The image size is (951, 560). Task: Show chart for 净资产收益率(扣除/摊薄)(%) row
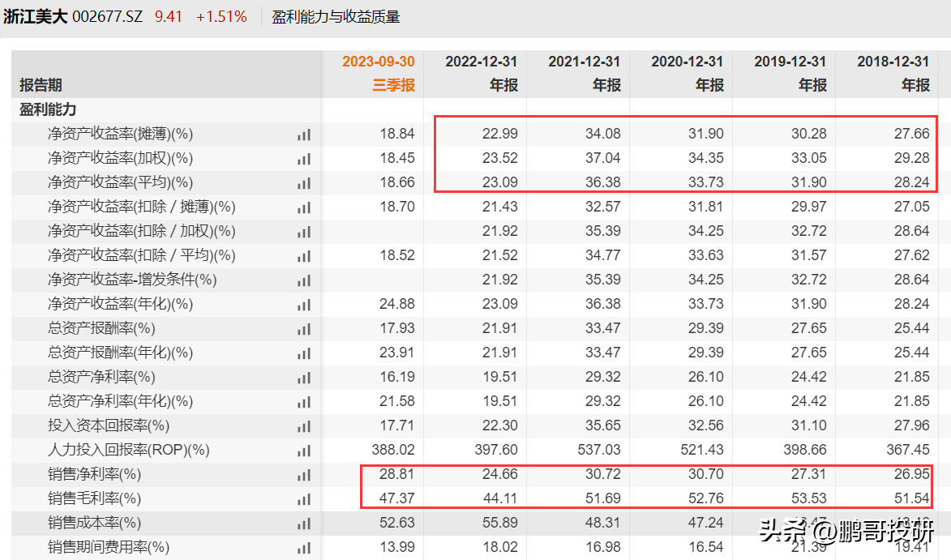[x=304, y=207]
